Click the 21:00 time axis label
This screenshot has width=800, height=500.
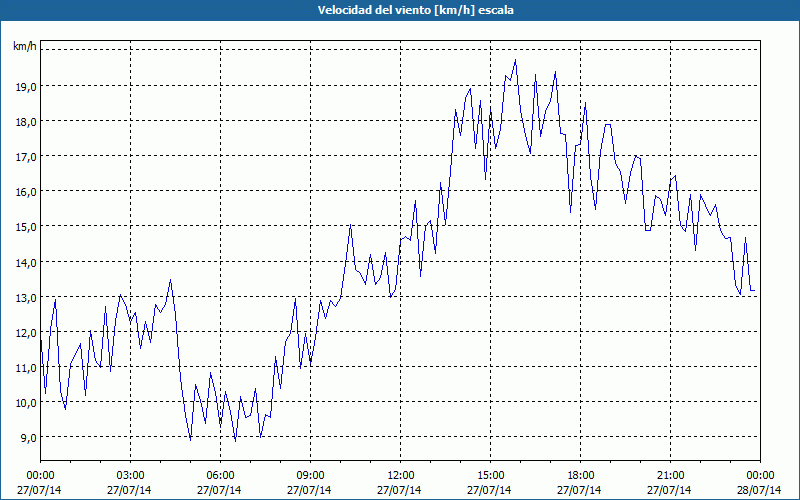coord(670,476)
